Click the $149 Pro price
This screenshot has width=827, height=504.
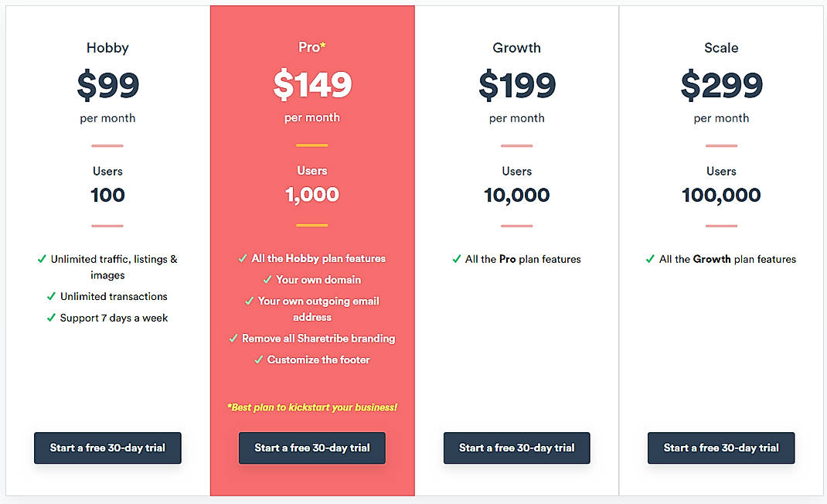pyautogui.click(x=312, y=84)
